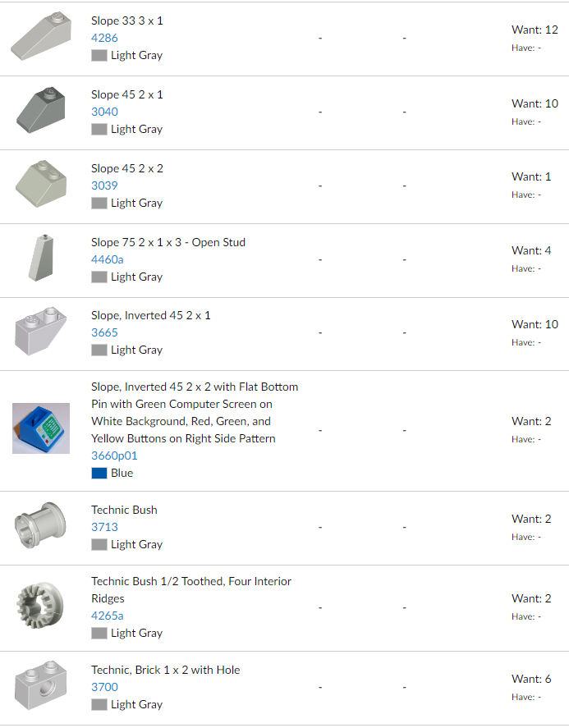Click the dark gray Slope 45 2 x 1 image

click(x=41, y=111)
